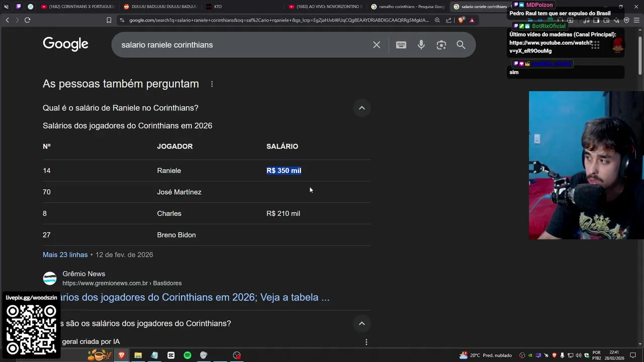This screenshot has width=644, height=362.
Task: Switch to the KTO tab
Action: (242, 7)
